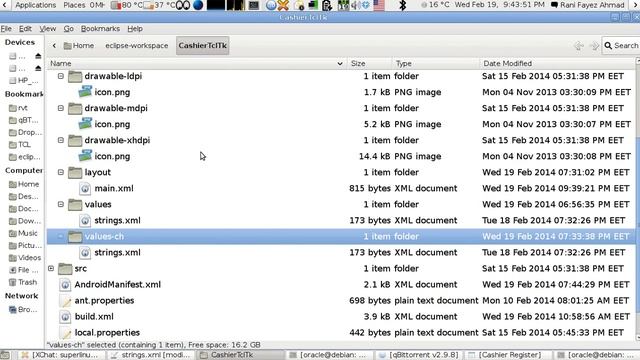Open the Places menu in the top panel
Viewport: 640px width, 360px height.
74,5
